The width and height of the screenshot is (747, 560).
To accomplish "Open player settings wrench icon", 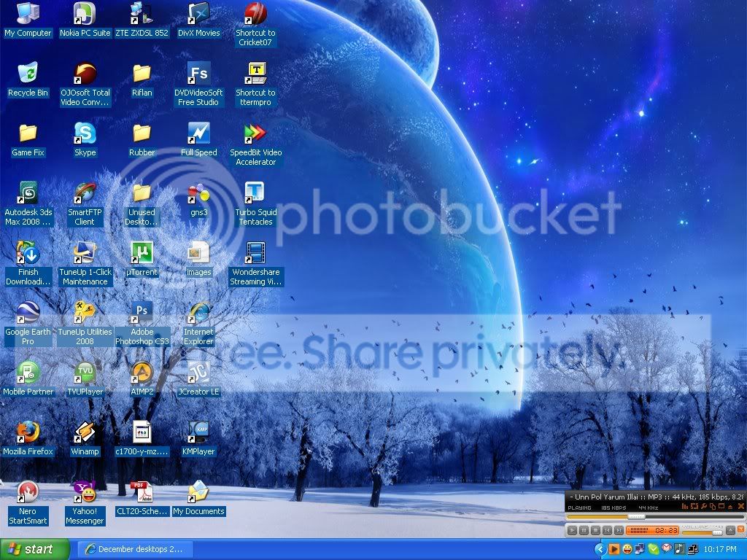I will click(x=704, y=506).
